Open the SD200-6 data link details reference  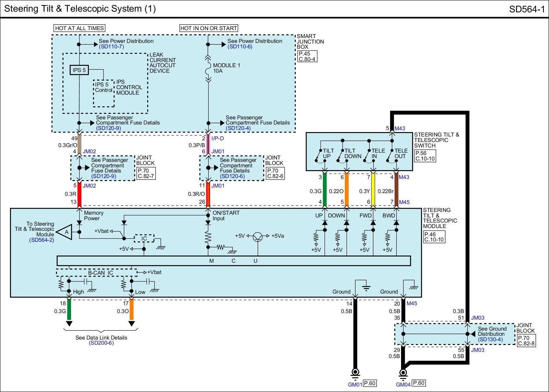point(101,343)
